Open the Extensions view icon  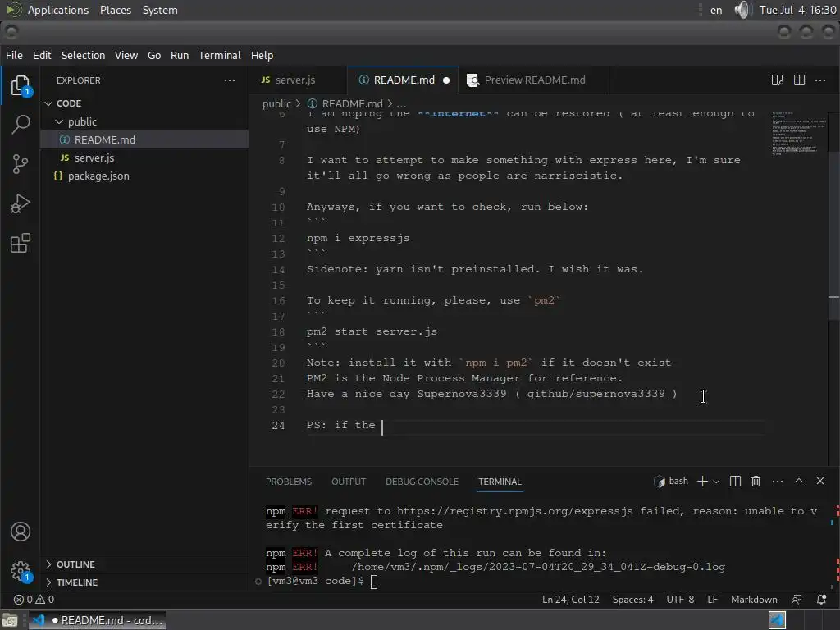pos(21,243)
